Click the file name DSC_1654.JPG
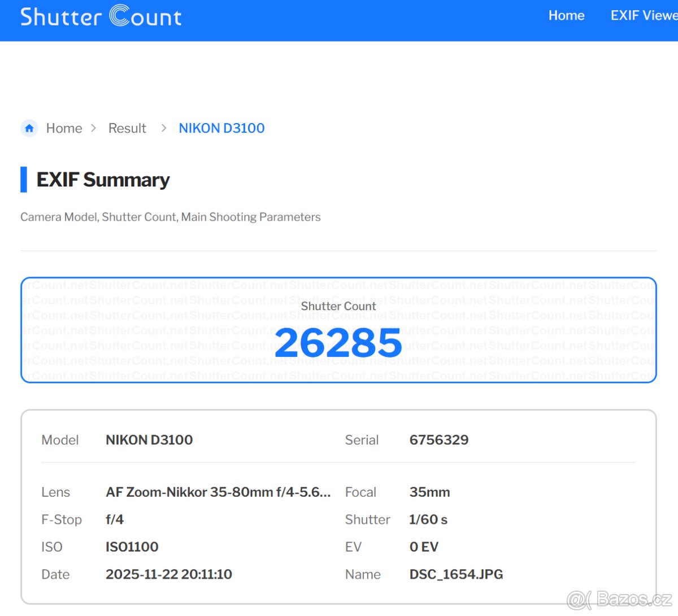678x616 pixels. pos(456,575)
